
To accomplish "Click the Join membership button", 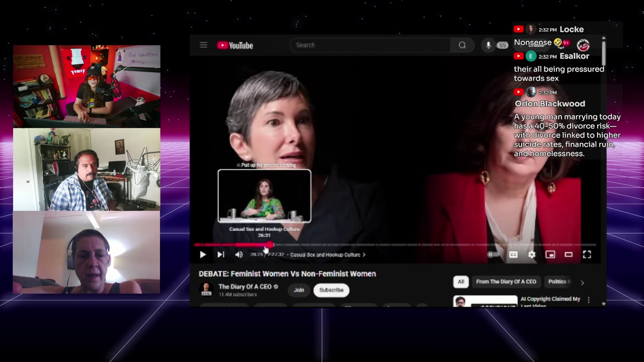I will tap(299, 290).
